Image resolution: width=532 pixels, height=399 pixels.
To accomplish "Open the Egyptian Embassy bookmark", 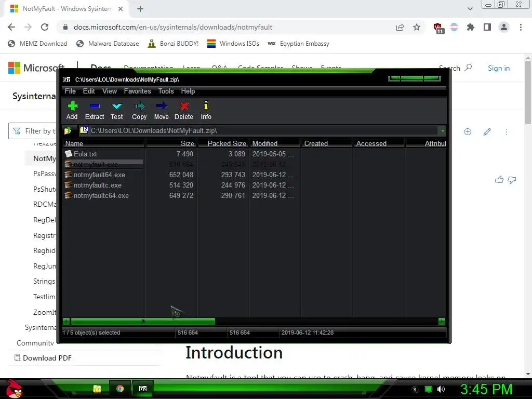I will click(299, 44).
